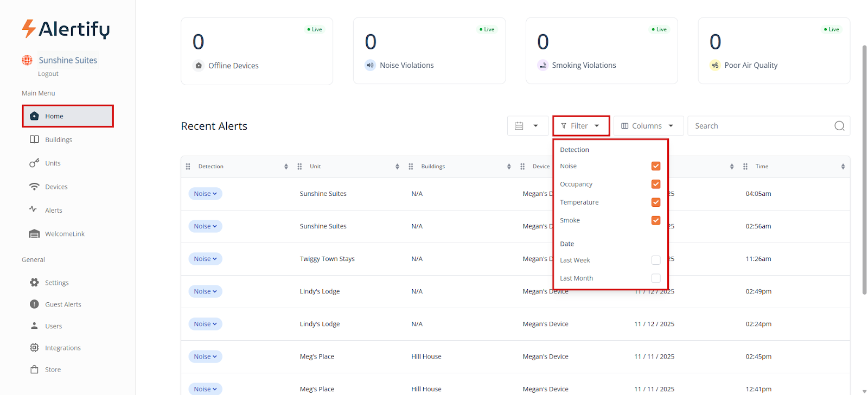Enable the Last Week date filter
The image size is (868, 395).
[655, 260]
